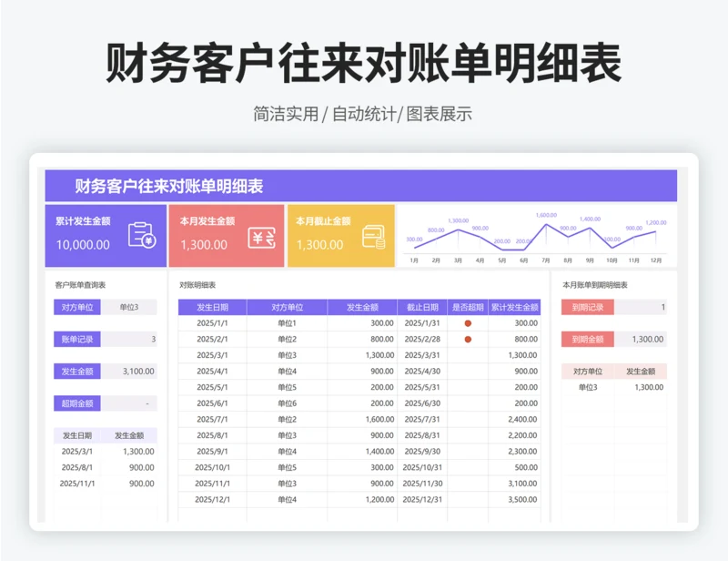Click the purple 账单记录 label

pos(77,340)
